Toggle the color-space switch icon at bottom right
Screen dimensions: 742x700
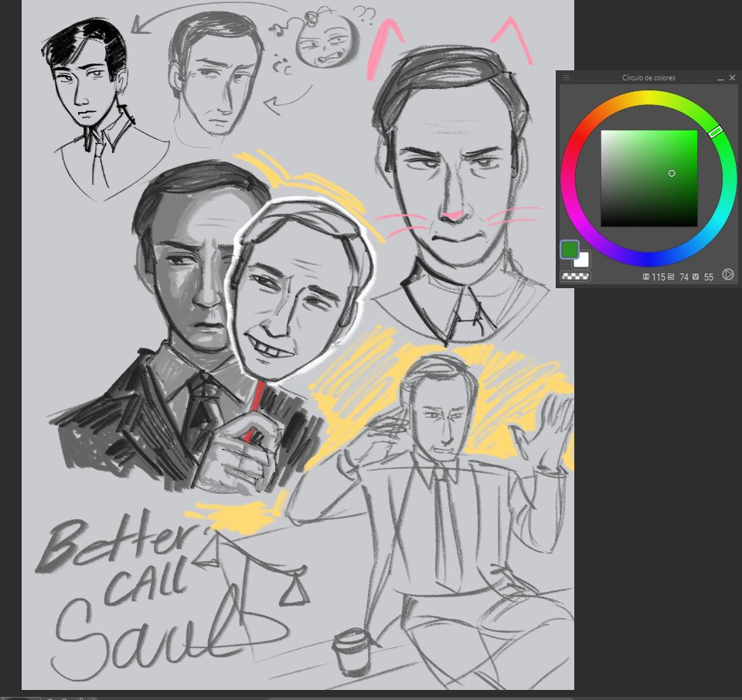click(727, 275)
